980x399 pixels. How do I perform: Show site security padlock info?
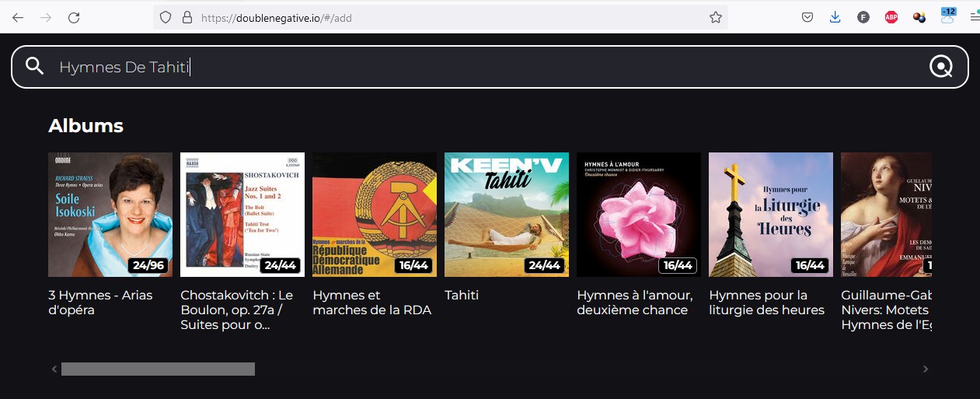coord(187,17)
